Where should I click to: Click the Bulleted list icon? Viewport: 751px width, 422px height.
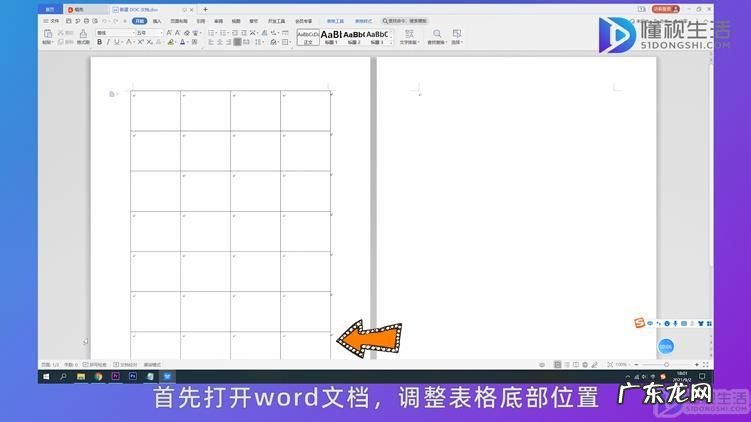[x=211, y=33]
